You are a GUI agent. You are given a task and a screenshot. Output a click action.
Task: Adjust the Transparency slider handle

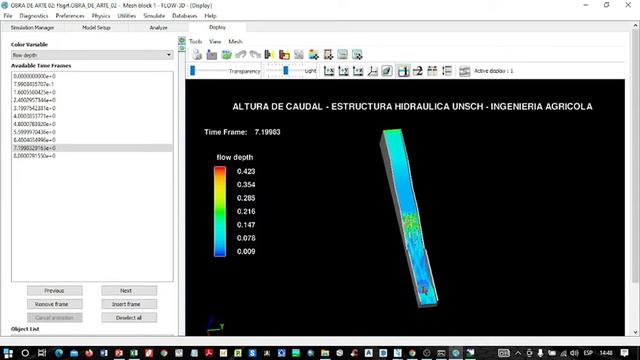click(x=193, y=71)
